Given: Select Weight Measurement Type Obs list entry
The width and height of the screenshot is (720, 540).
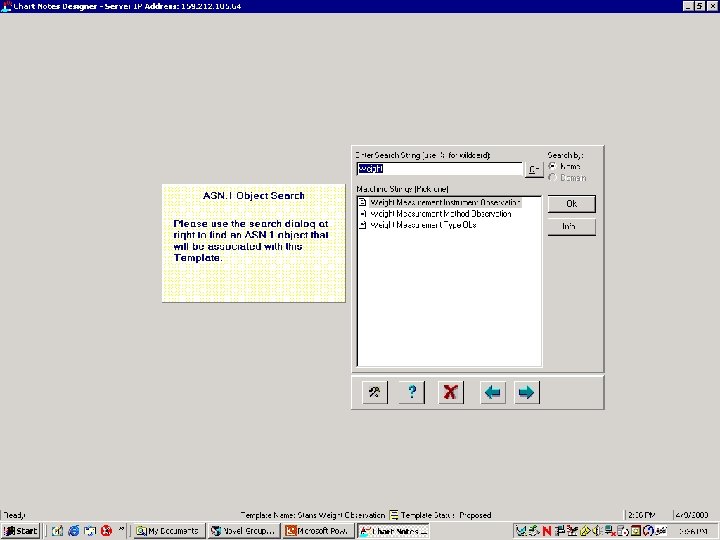Looking at the screenshot, I should (423, 225).
